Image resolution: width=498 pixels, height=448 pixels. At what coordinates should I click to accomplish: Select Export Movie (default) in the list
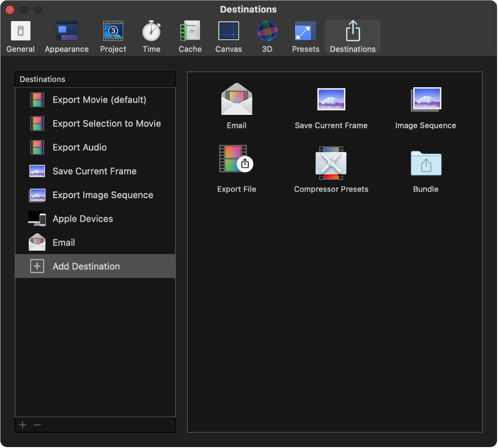click(96, 100)
